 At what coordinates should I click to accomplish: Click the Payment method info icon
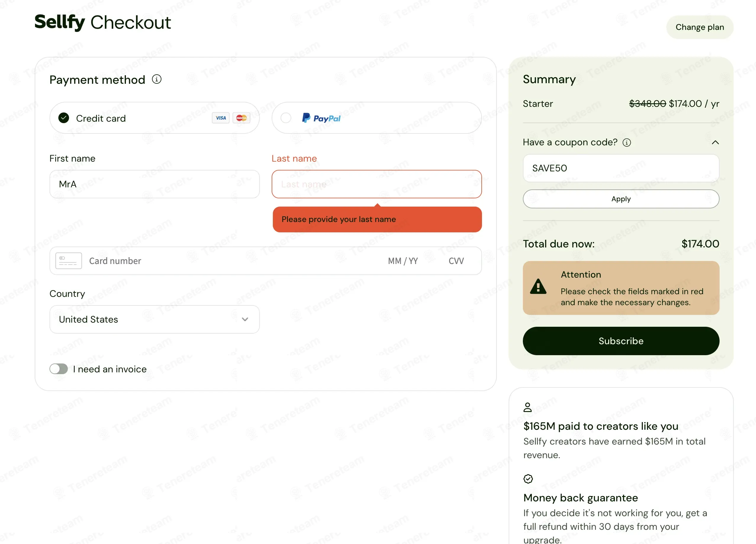pyautogui.click(x=157, y=79)
